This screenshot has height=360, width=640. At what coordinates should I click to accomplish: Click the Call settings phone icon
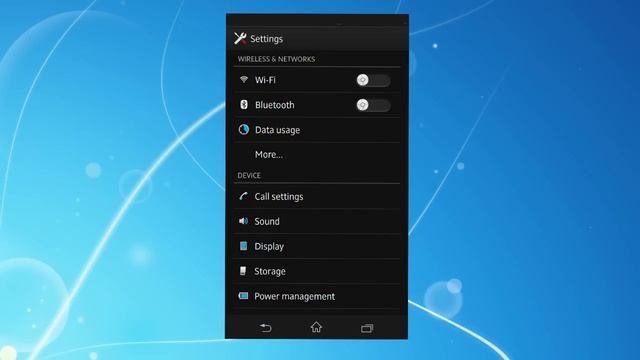pos(243,196)
